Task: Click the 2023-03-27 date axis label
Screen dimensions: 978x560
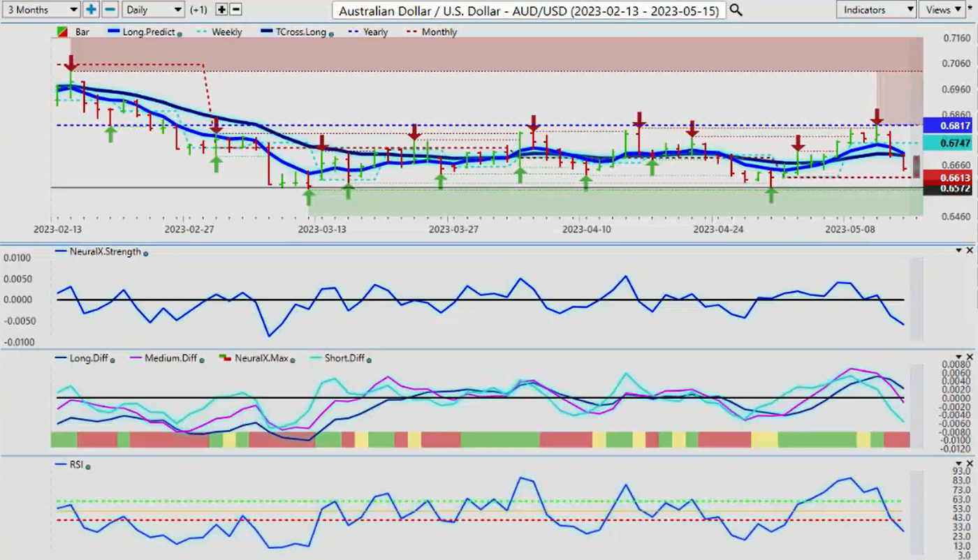Action: [x=453, y=228]
